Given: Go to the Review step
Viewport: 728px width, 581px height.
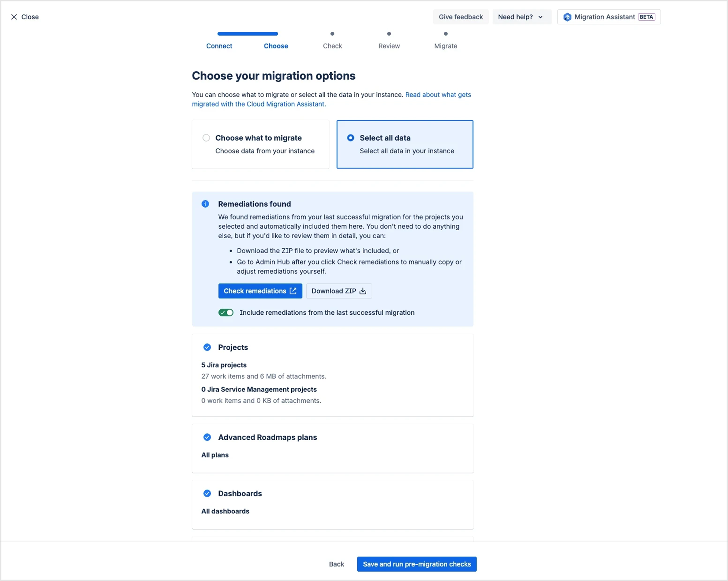Looking at the screenshot, I should 389,46.
